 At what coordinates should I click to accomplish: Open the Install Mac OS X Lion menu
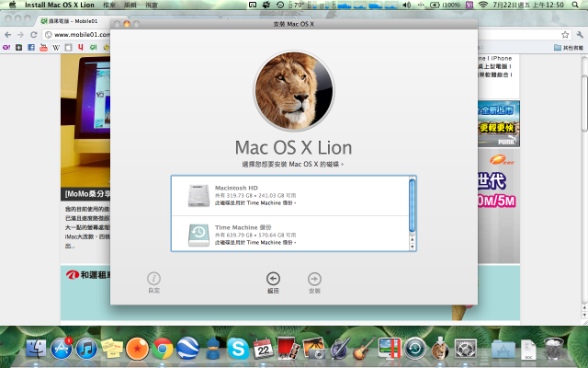(x=60, y=5)
